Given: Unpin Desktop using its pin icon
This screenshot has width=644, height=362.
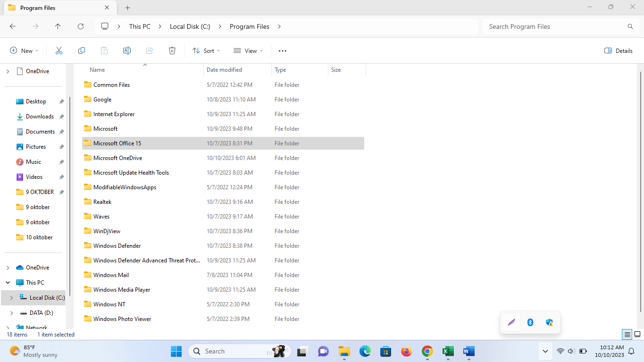Looking at the screenshot, I should pyautogui.click(x=61, y=101).
